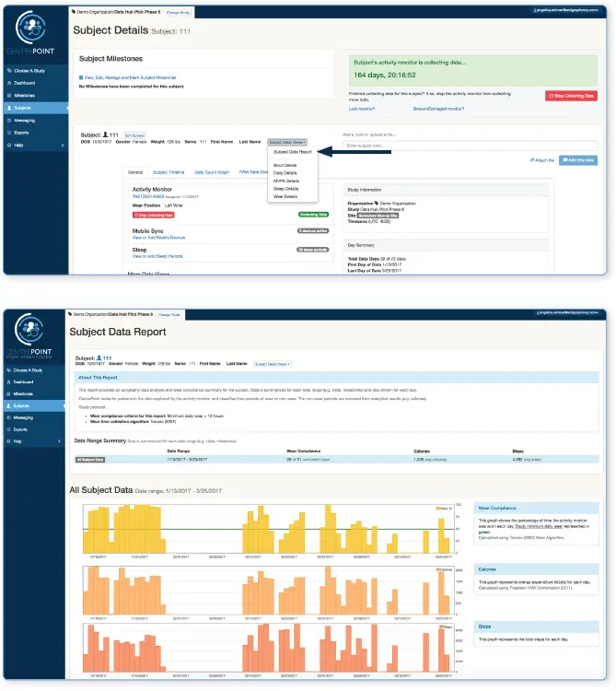Click person icon beside Subject 111 in Subject Details
The height and width of the screenshot is (691, 616).
tap(105, 135)
